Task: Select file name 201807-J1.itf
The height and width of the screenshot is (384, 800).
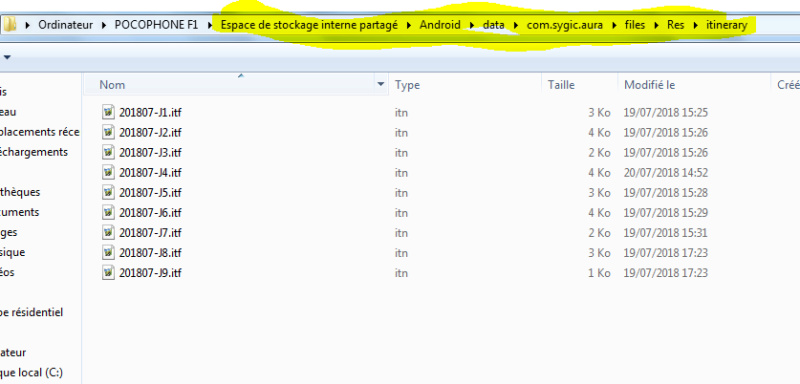Action: click(151, 112)
